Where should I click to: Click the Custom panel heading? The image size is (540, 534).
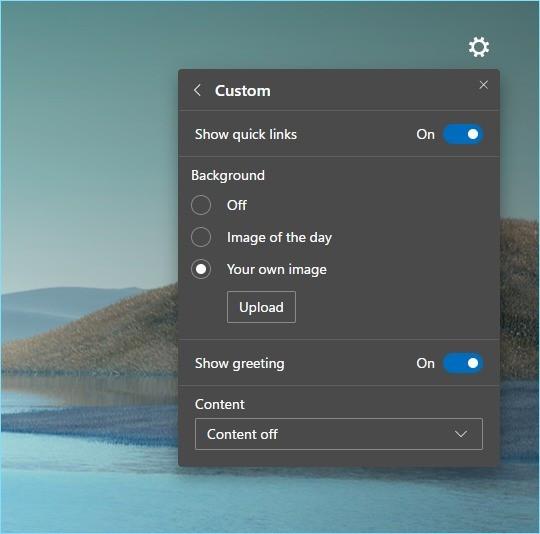(242, 91)
